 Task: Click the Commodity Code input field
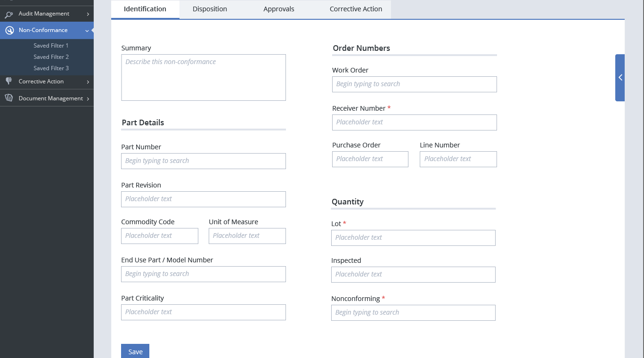pyautogui.click(x=160, y=236)
